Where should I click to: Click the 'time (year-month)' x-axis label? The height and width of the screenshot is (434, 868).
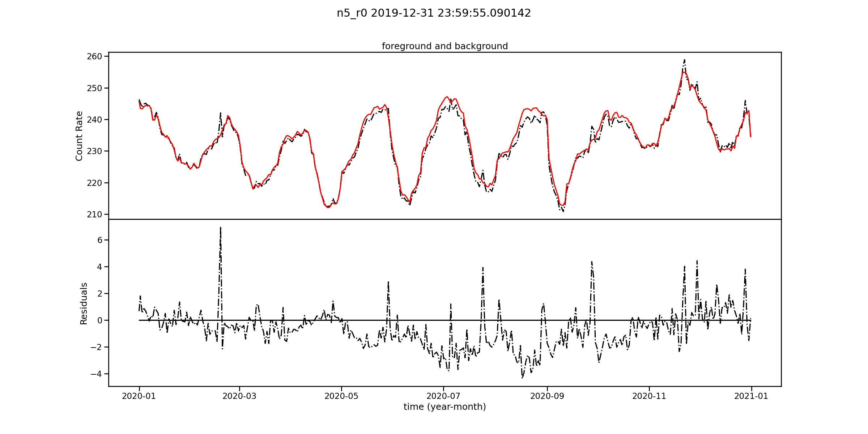click(445, 407)
